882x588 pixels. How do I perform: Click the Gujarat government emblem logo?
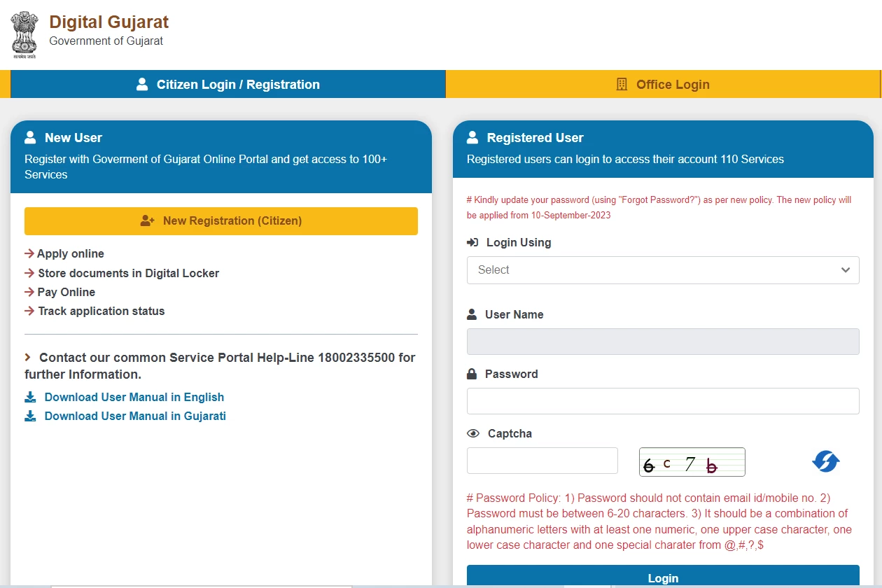[24, 34]
